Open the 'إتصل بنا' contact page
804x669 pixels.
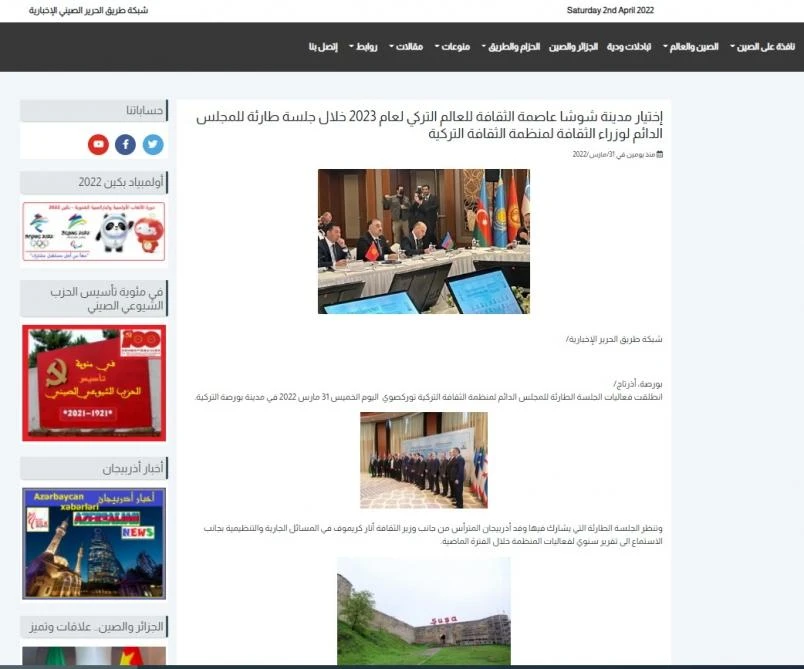click(x=323, y=47)
